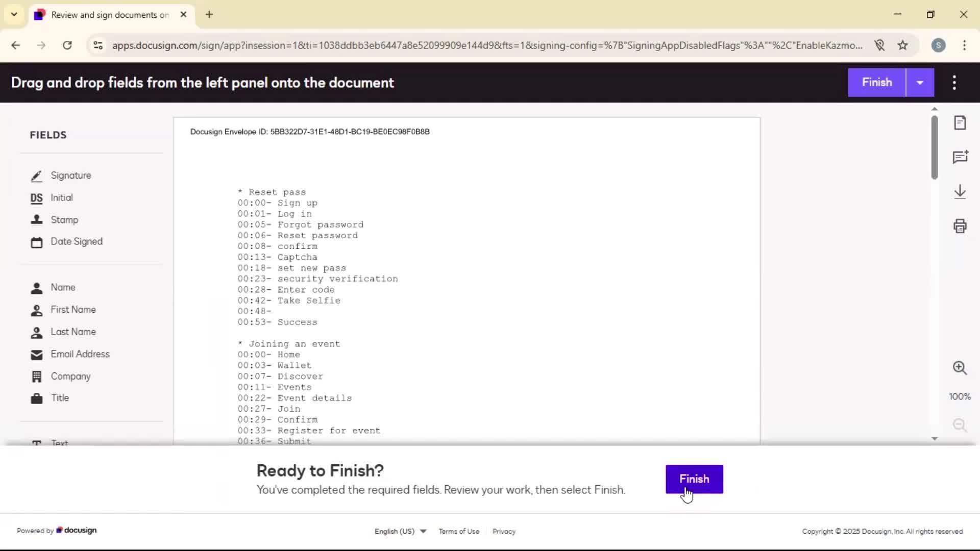Select the Date Signed calendar icon
The image size is (980, 551).
coord(36,242)
